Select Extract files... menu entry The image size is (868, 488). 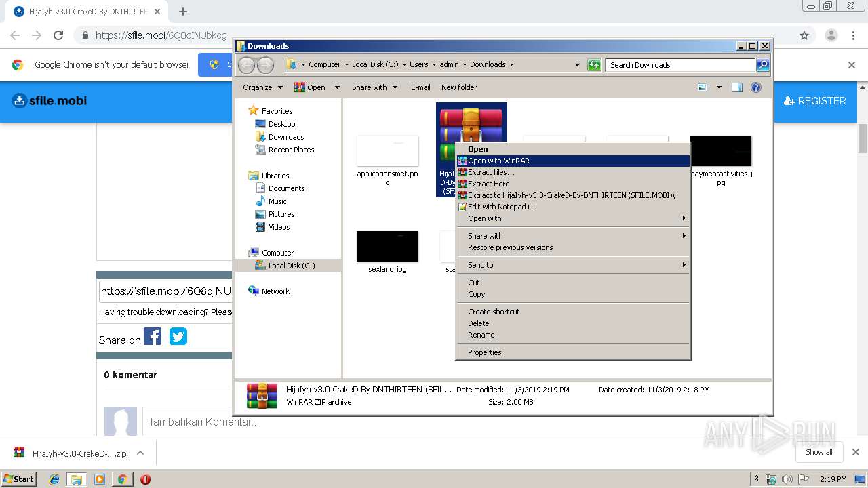[573, 172]
